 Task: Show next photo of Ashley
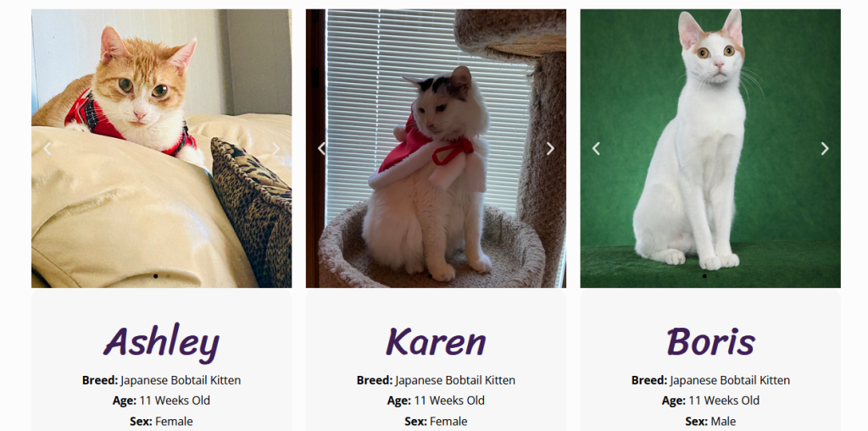click(x=275, y=148)
